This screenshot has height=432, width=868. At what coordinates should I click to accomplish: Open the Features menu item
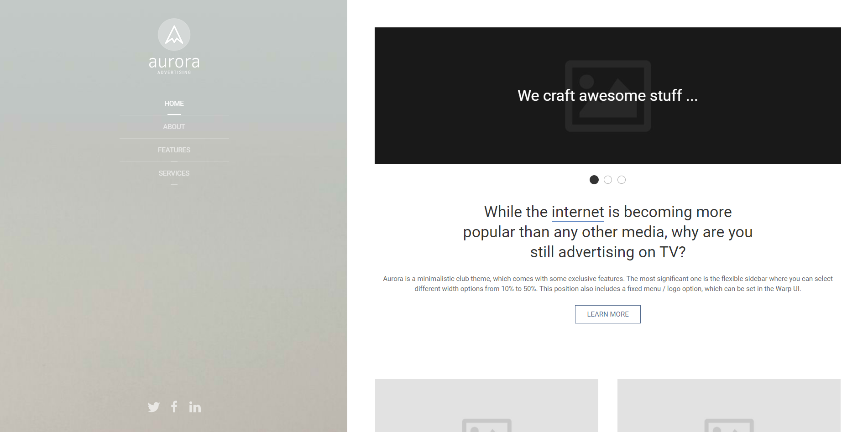click(174, 150)
